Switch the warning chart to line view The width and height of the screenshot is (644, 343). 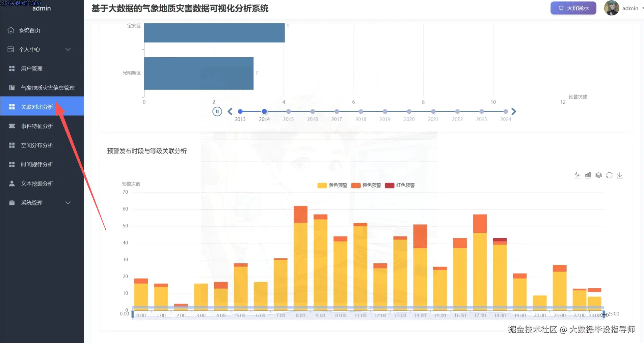coord(577,175)
